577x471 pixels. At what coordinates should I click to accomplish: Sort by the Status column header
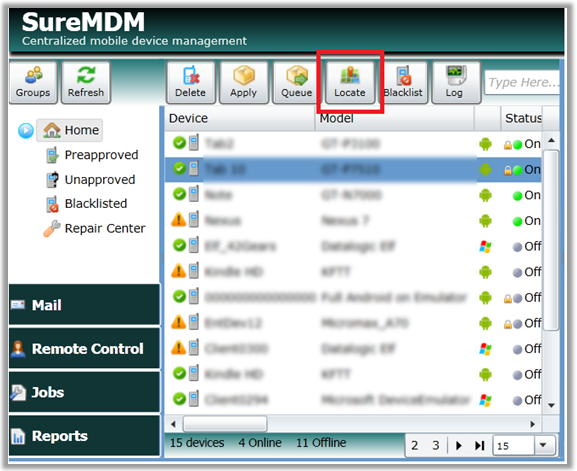[521, 118]
